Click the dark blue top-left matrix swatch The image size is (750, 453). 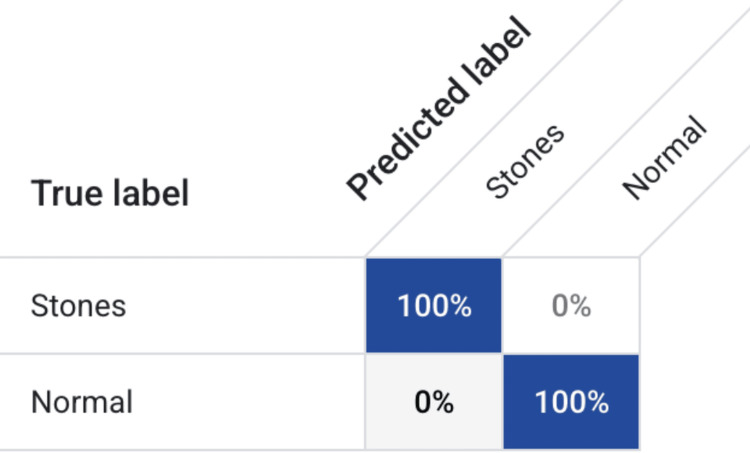pos(434,306)
